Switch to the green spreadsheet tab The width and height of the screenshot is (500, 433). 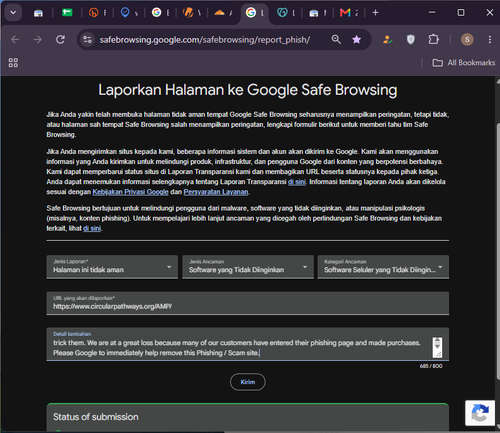point(67,13)
